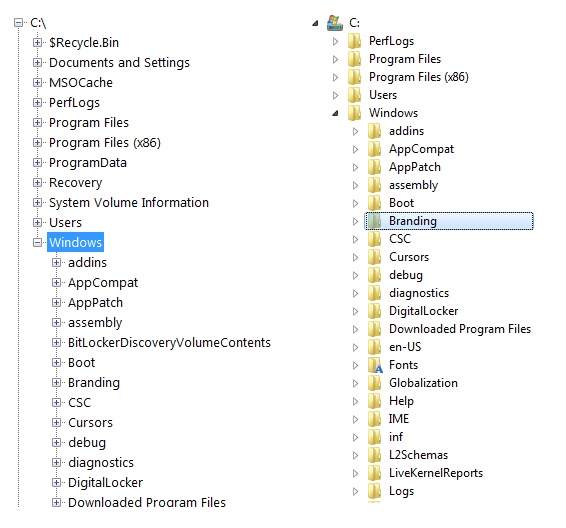Collapse the Windows triangle in right tree
The image size is (566, 528).
point(335,113)
